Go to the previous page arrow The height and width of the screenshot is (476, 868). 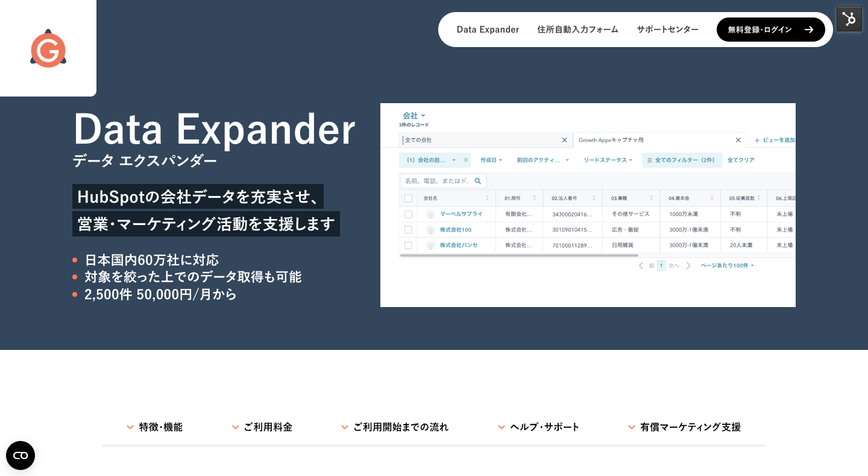pos(641,266)
